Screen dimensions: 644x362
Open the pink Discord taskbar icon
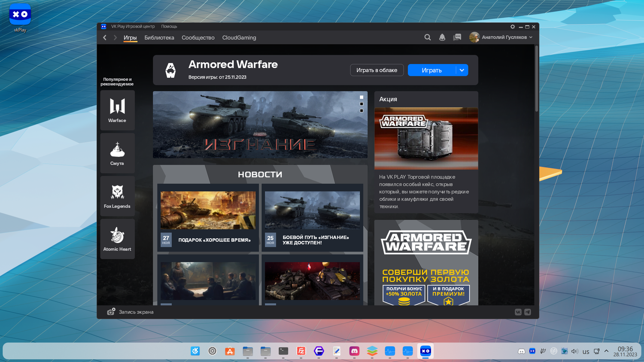pos(354,351)
